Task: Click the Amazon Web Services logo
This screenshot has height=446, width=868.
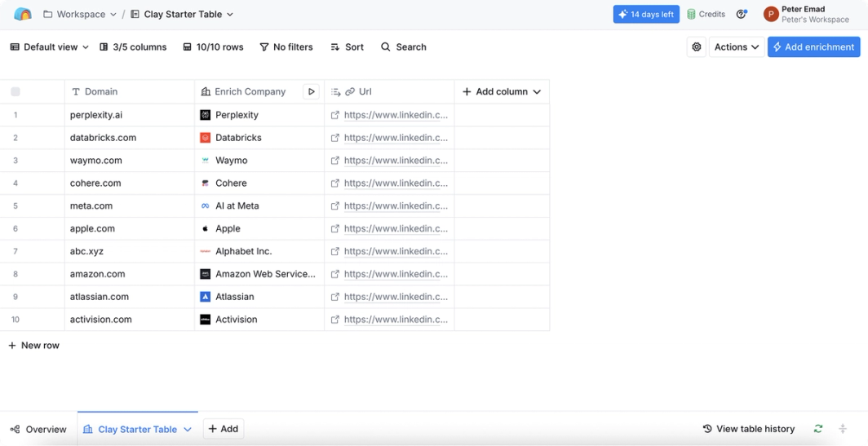Action: [x=206, y=274]
